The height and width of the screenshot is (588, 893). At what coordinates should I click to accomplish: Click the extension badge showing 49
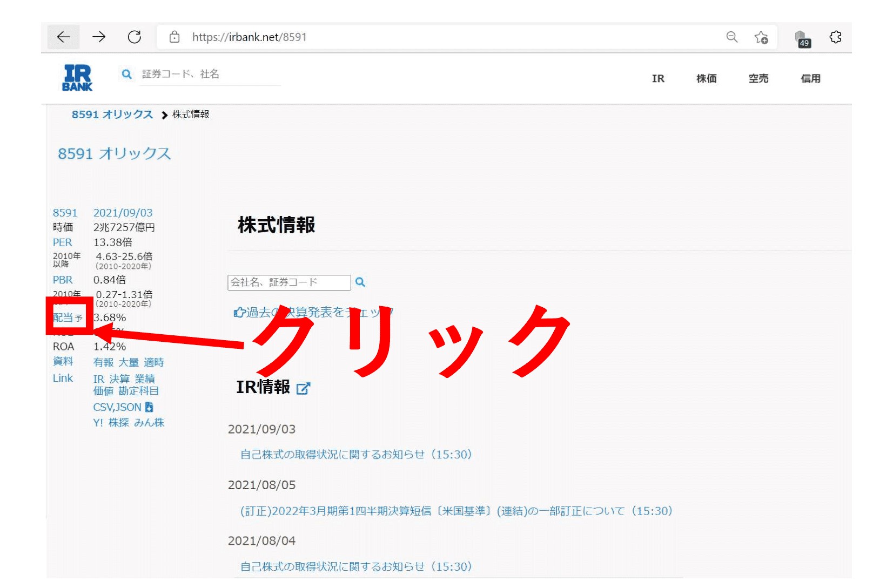pos(802,38)
